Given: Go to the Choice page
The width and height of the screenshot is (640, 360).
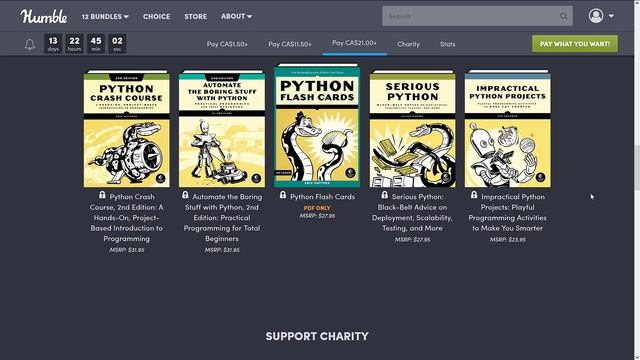Looking at the screenshot, I should 156,16.
